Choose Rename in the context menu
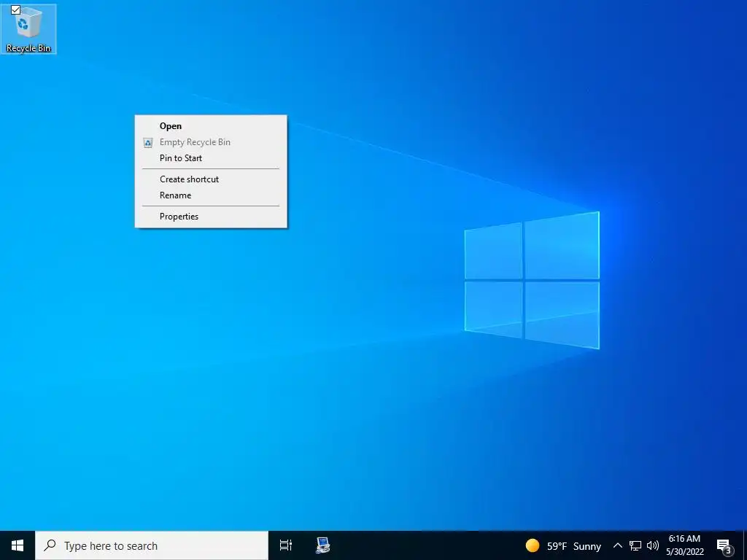 point(211,195)
